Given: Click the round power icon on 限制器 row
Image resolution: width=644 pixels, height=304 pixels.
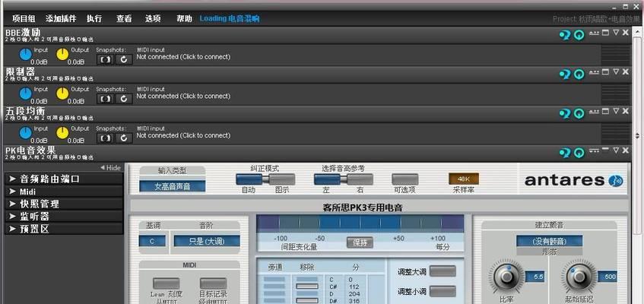Looking at the screenshot, I should click(579, 74).
